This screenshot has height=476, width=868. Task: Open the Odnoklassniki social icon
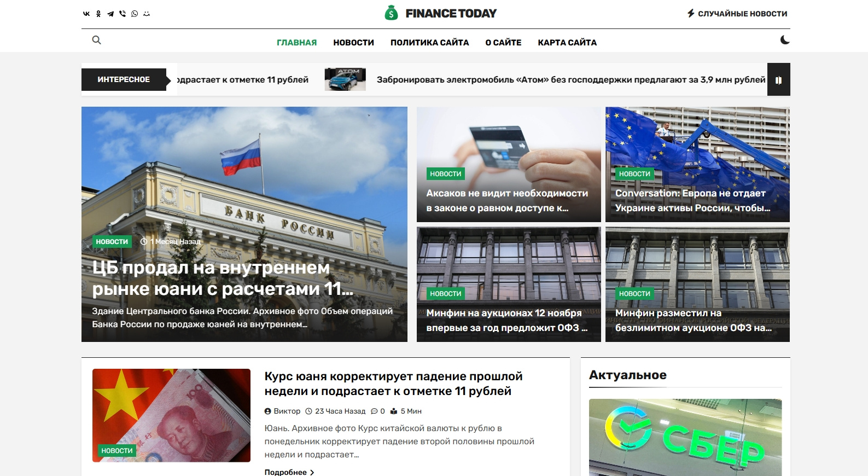pyautogui.click(x=98, y=14)
